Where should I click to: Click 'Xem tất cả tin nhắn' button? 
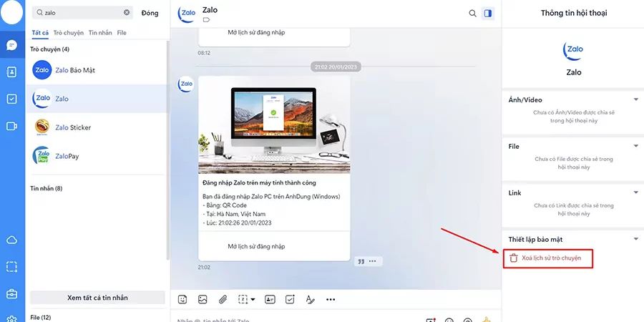97,298
